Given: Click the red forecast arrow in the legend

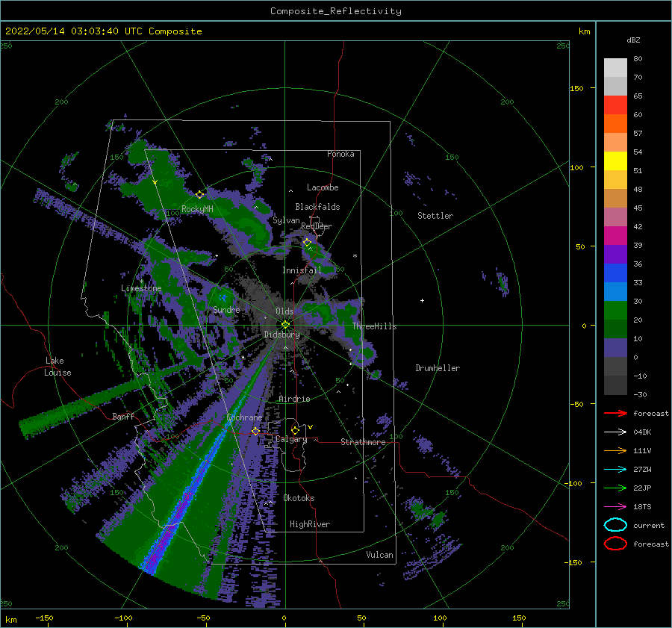Looking at the screenshot, I should click(615, 413).
